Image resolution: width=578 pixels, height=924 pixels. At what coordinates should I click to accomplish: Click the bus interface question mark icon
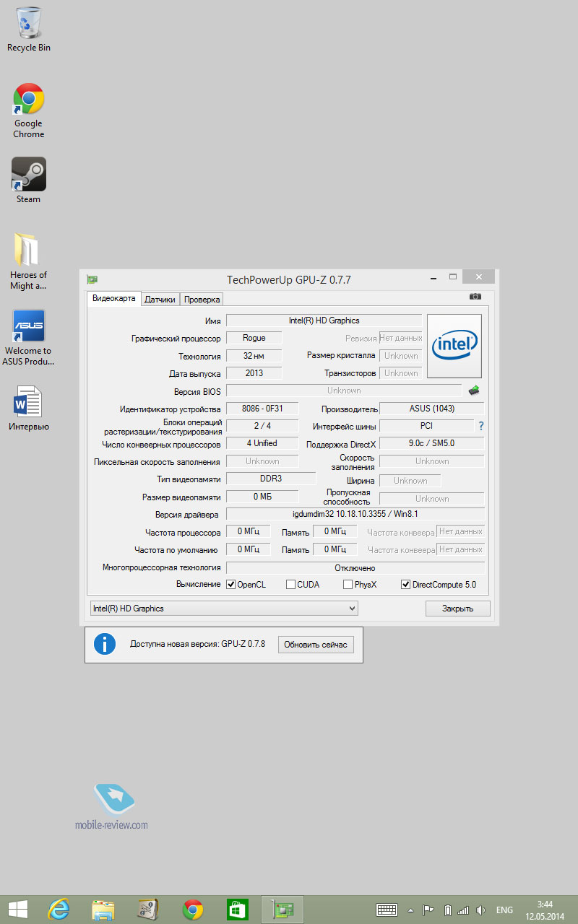coord(480,426)
